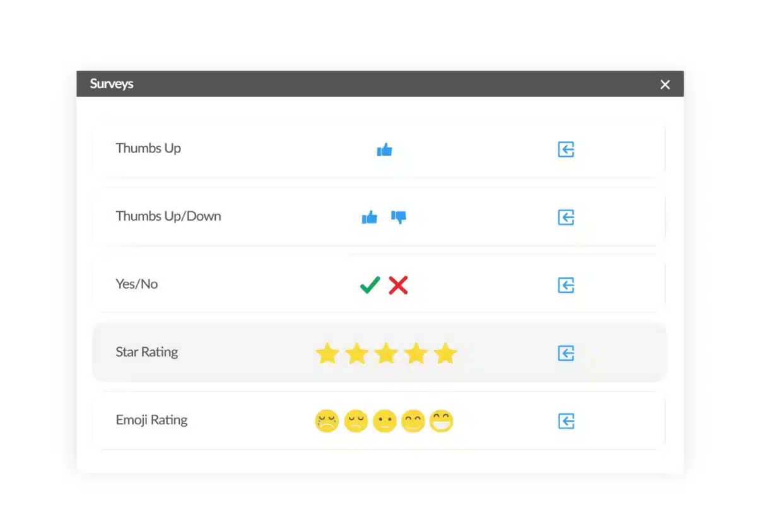Insert the Emoji Rating survey via arrow icon
The width and height of the screenshot is (757, 532).
(566, 421)
